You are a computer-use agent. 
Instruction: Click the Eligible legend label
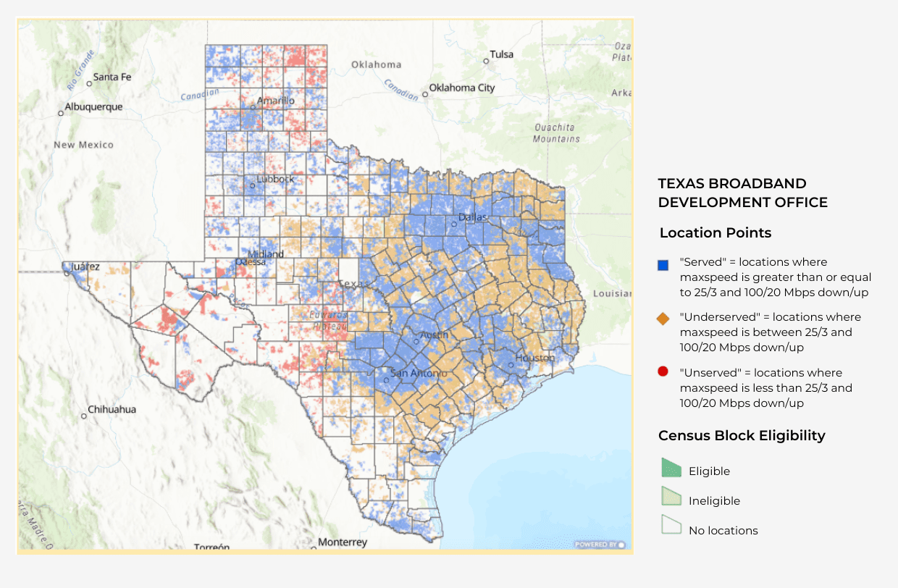[x=709, y=471]
